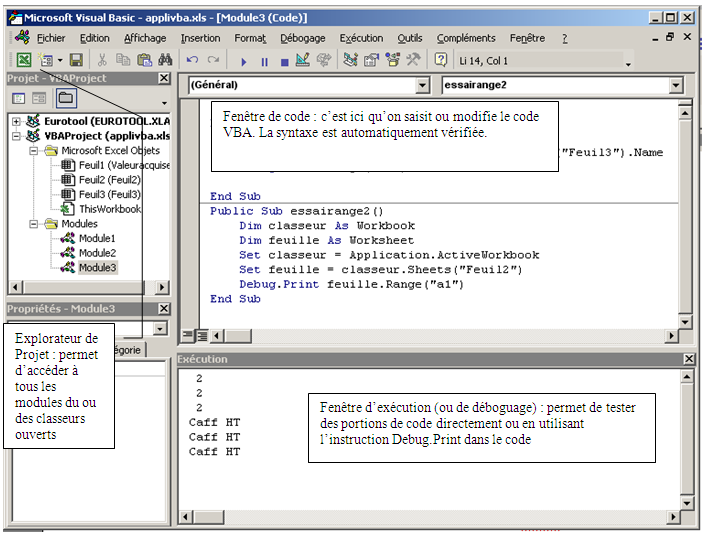Toggle Folders button in Project panel
The image size is (705, 537).
coord(66,98)
